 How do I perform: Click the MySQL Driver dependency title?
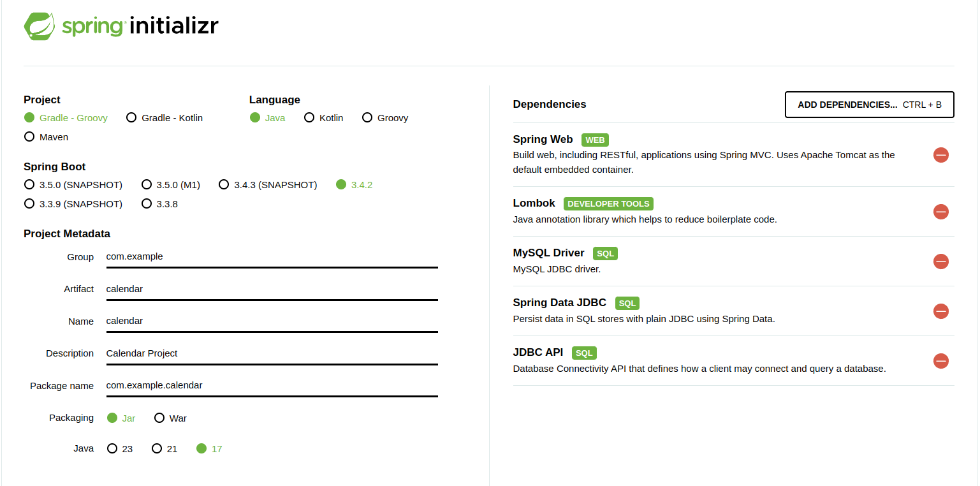pos(548,253)
